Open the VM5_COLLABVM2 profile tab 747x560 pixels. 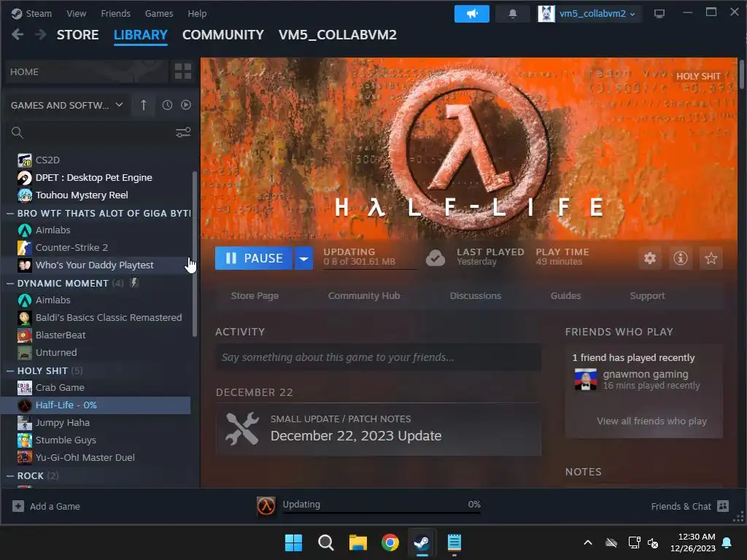point(337,35)
